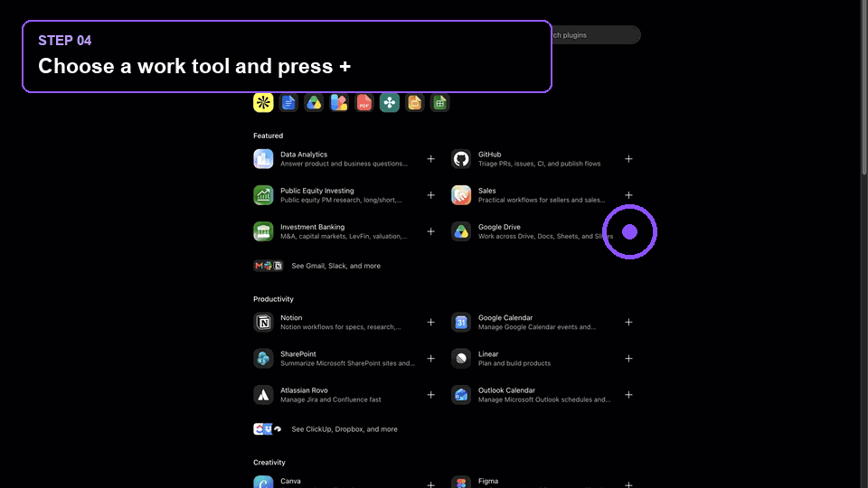Open the Google Drive title text

499,227
